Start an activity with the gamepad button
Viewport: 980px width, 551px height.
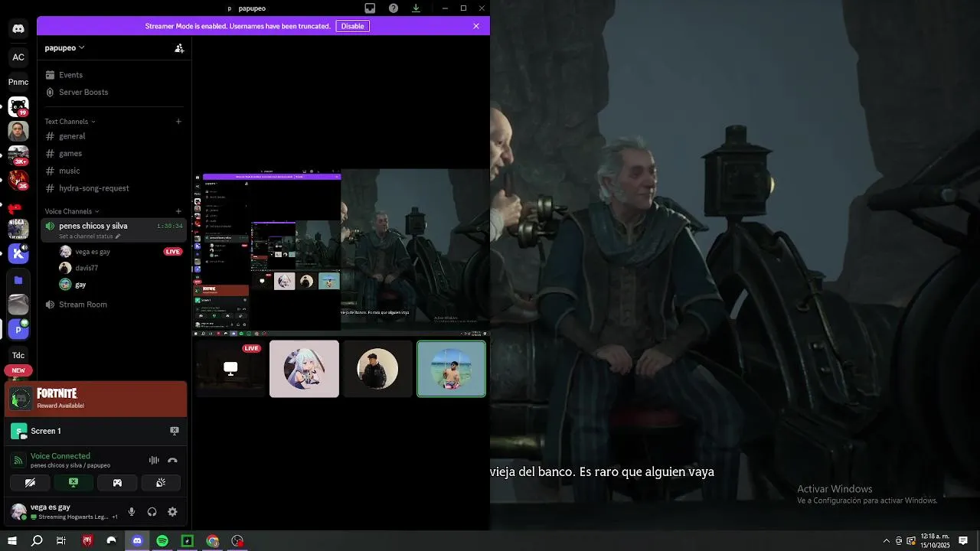[x=117, y=483]
